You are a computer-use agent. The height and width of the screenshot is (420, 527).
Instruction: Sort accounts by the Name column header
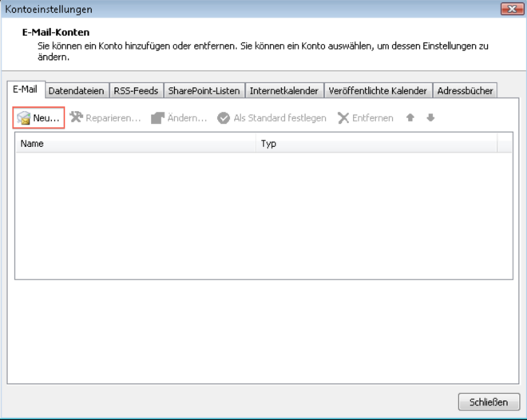(x=136, y=144)
